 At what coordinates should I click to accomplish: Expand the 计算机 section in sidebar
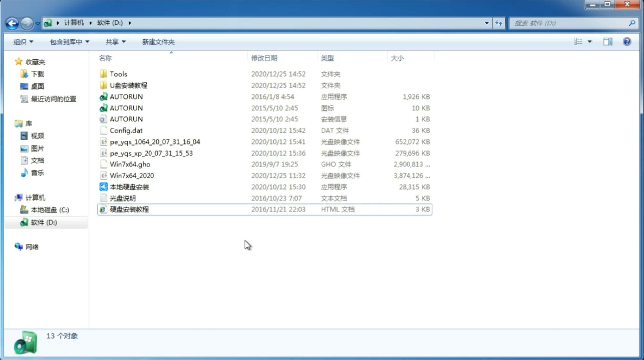point(13,197)
